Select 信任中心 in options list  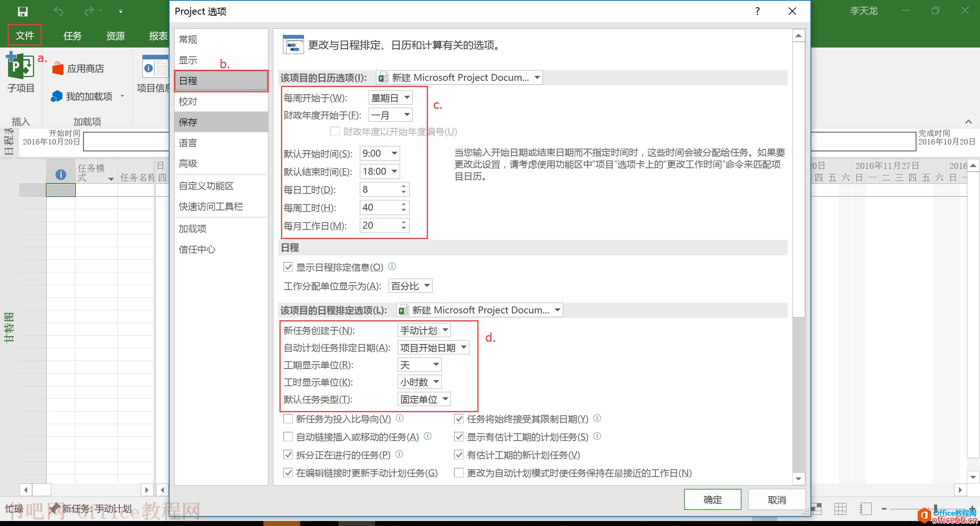tap(221, 249)
